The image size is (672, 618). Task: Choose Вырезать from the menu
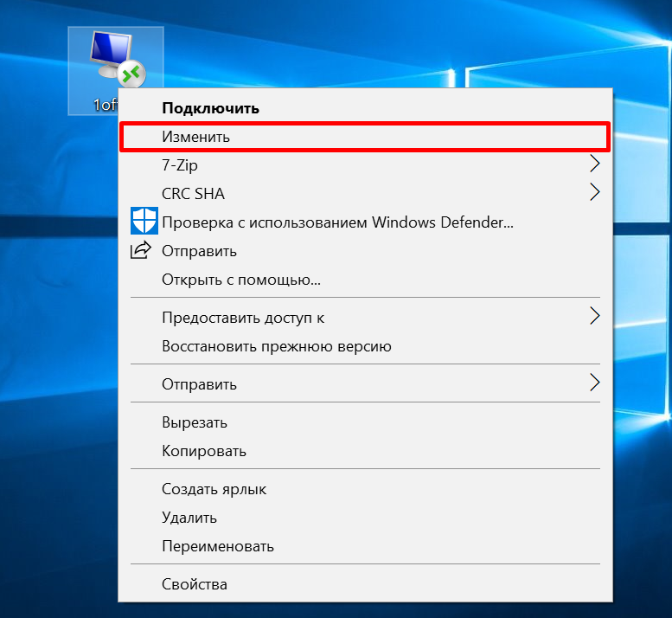(365, 422)
